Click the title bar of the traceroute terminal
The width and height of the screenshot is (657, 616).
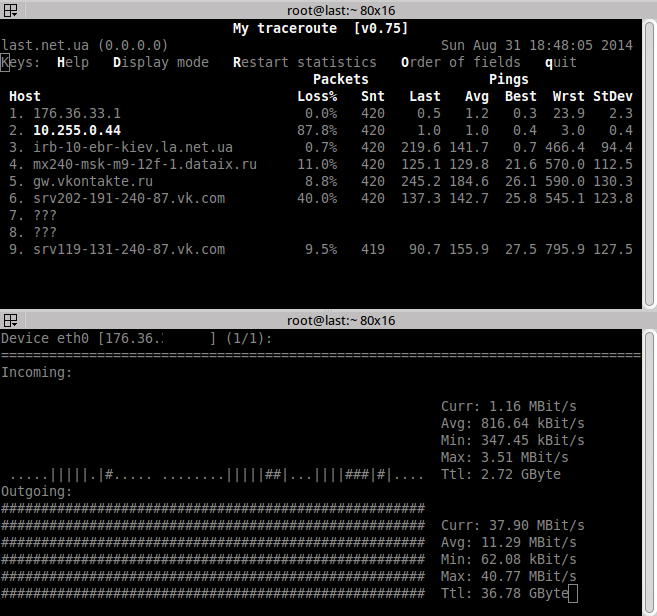tap(328, 10)
